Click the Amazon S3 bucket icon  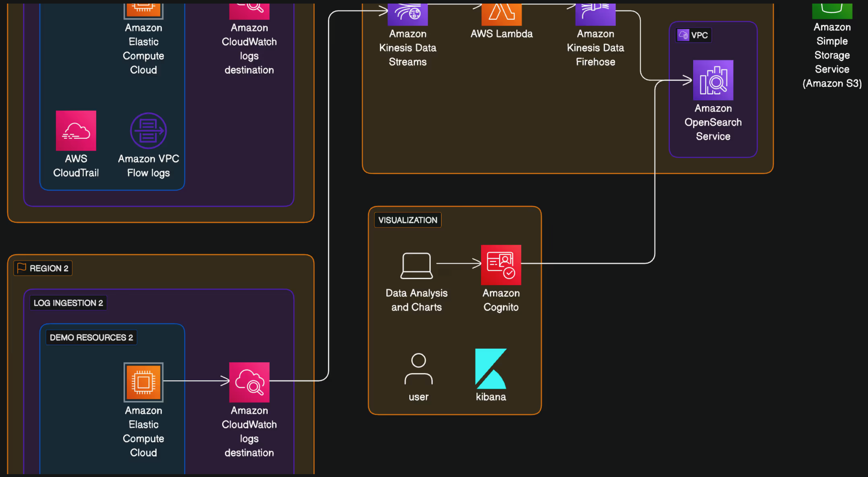832,11
